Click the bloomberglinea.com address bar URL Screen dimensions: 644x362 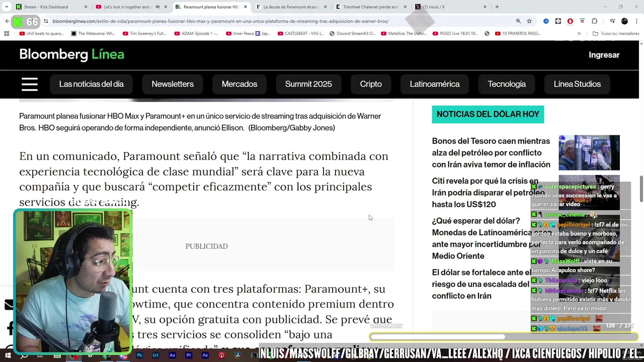220,21
